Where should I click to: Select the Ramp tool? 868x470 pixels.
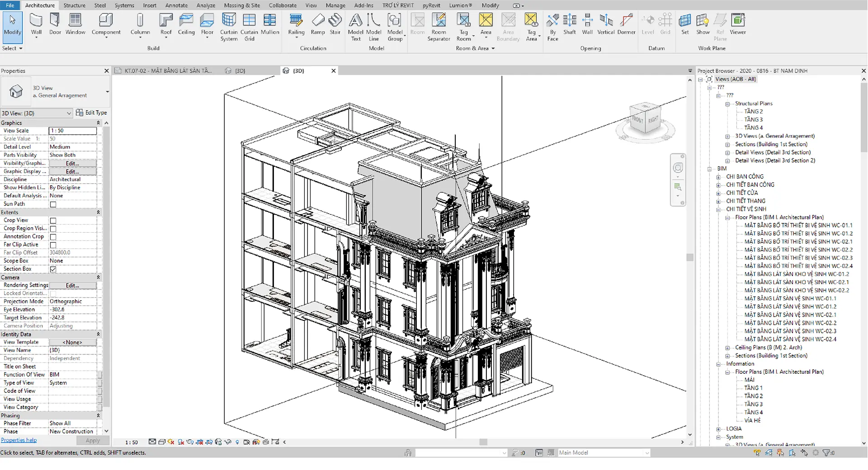tap(318, 24)
